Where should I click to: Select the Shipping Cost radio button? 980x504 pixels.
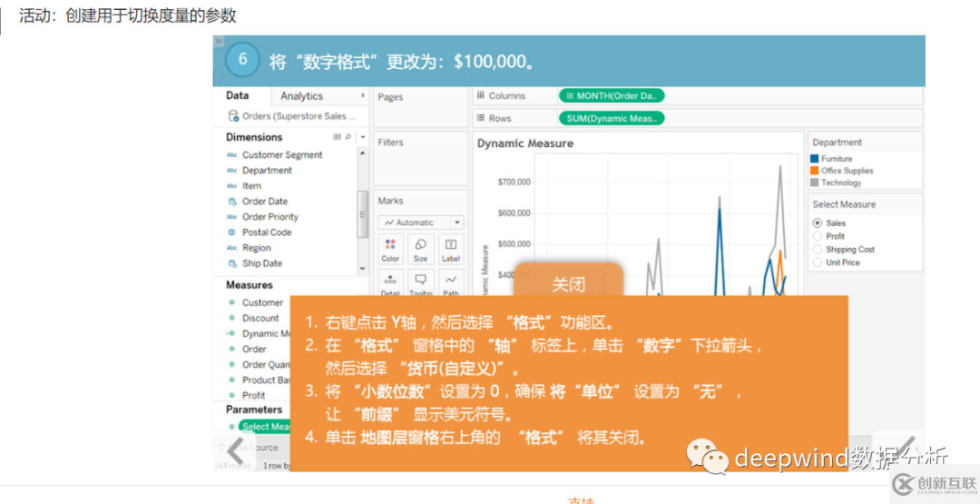pos(817,250)
